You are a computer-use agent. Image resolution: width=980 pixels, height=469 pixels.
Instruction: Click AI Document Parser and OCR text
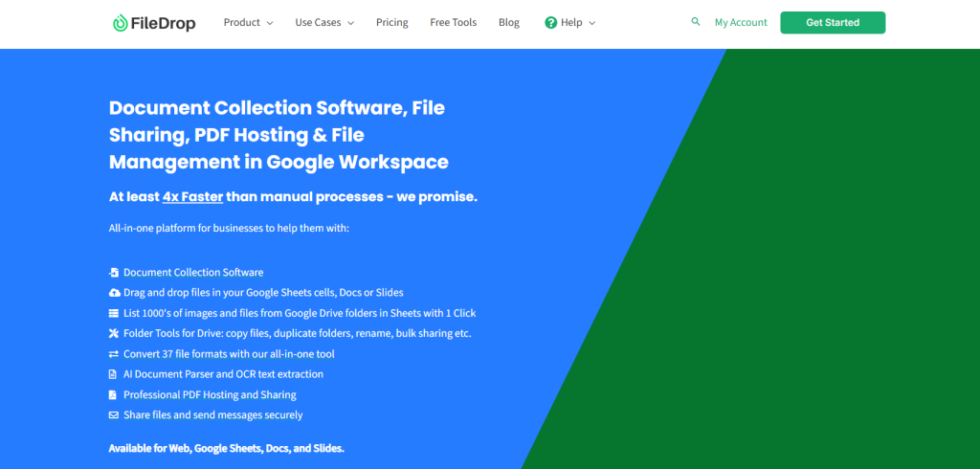click(x=223, y=374)
